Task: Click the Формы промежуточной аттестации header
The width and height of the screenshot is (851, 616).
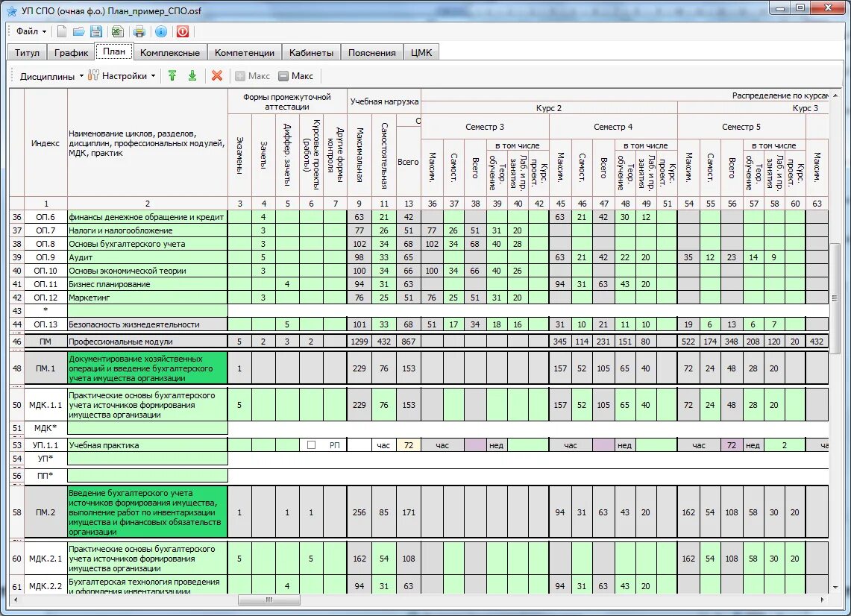Action: click(287, 101)
